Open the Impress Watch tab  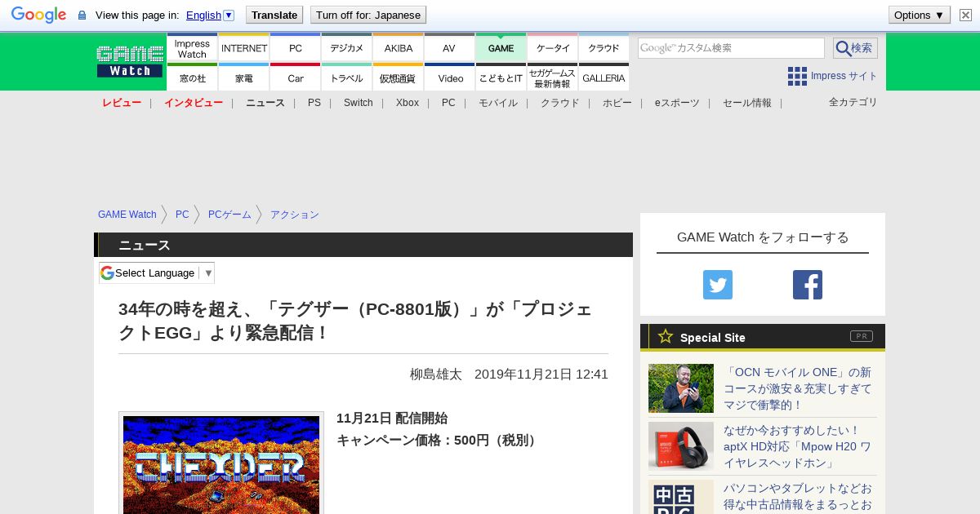(x=192, y=47)
